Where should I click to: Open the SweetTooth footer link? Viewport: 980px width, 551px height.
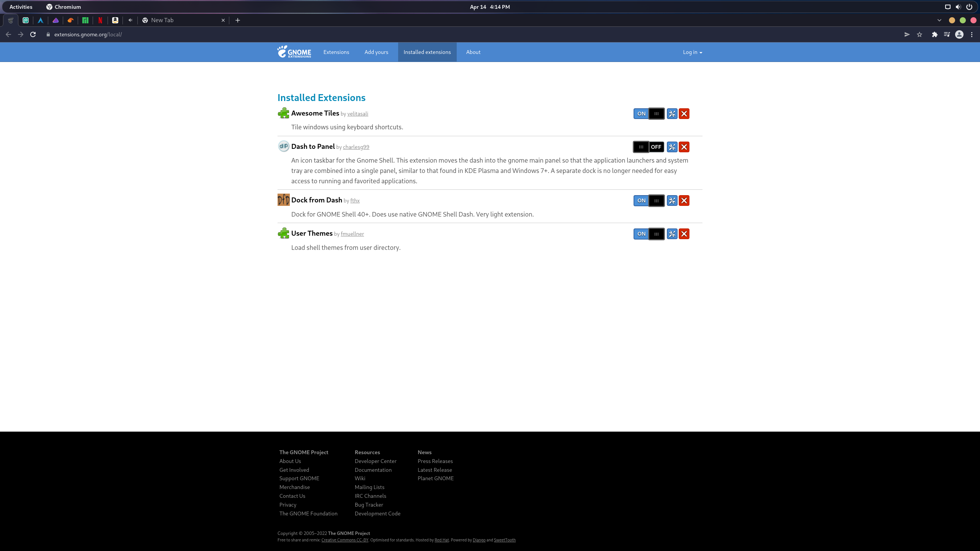(x=505, y=540)
